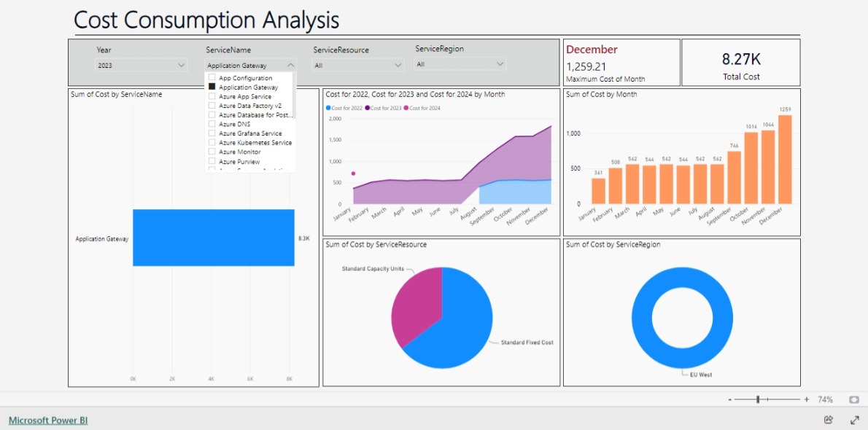Open the ServiceRegion dropdown

(460, 64)
